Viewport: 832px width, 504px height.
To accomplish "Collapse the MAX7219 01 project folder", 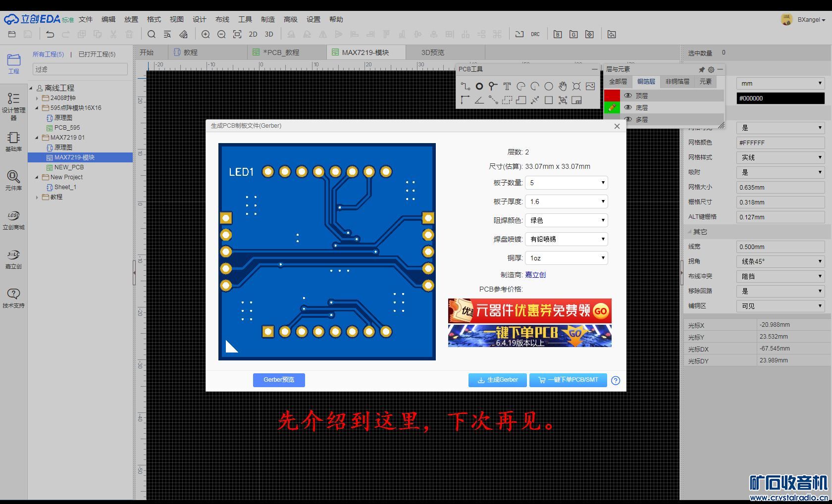I will [37, 138].
